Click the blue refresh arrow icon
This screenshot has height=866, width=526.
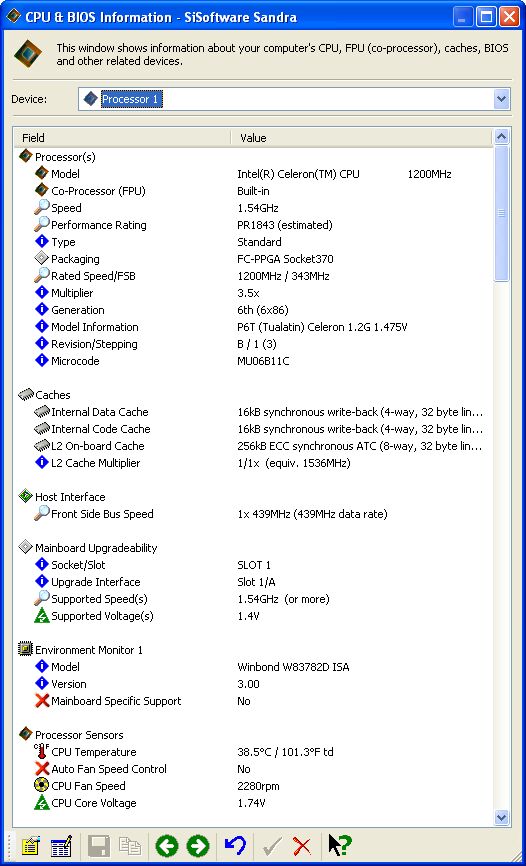[235, 846]
